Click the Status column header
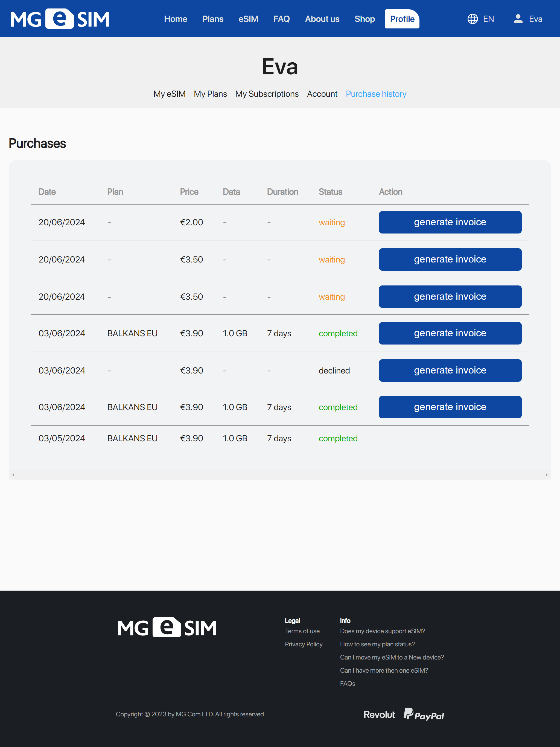 click(330, 192)
